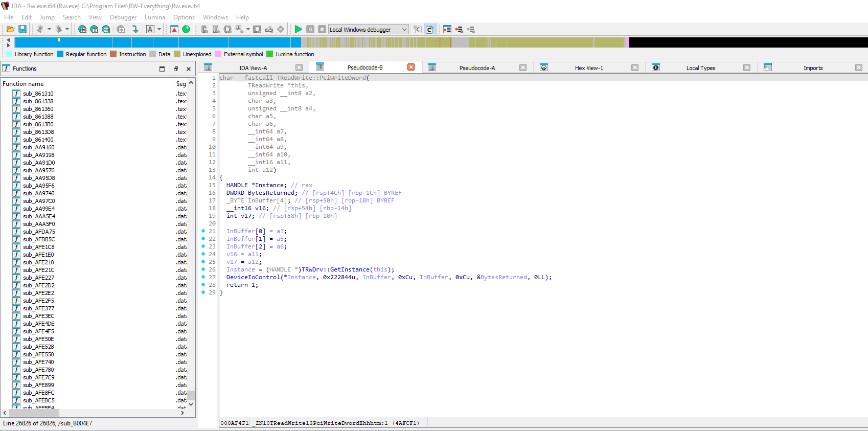Click the Regular function blue color swatch

[60, 54]
